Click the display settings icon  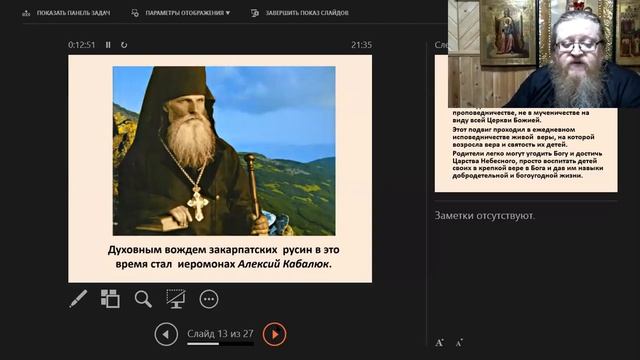[135, 13]
